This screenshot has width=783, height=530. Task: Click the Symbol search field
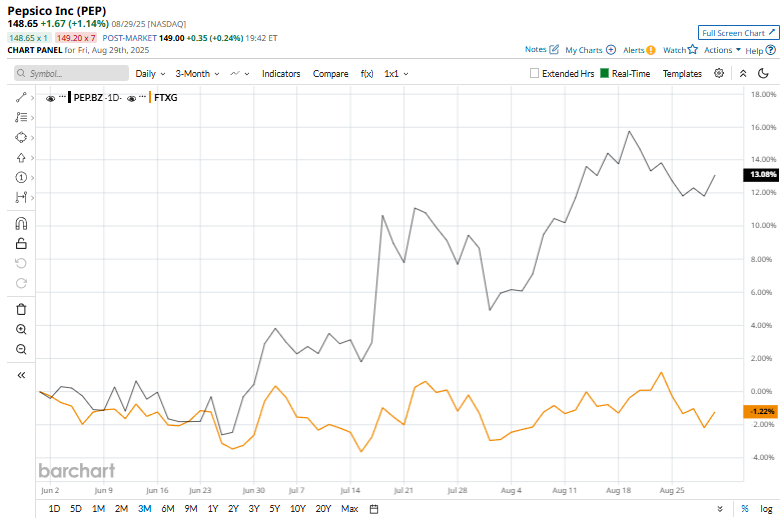[71, 73]
